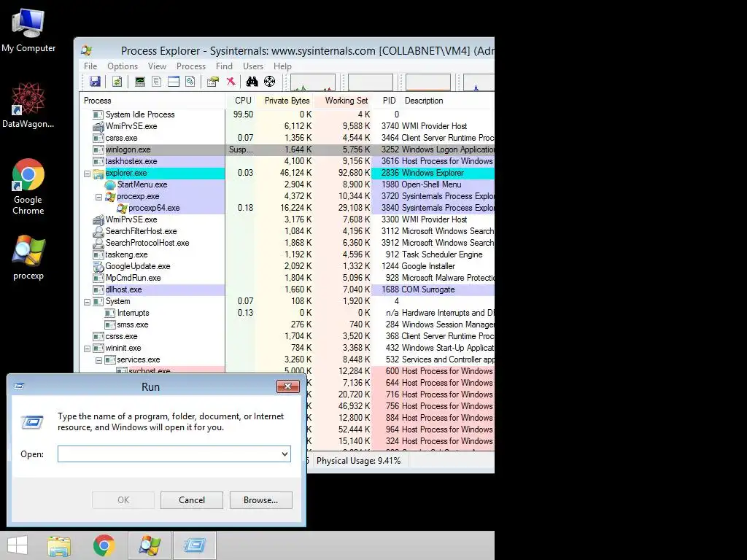Click the CPU usage mini graph in the toolbar

312,82
